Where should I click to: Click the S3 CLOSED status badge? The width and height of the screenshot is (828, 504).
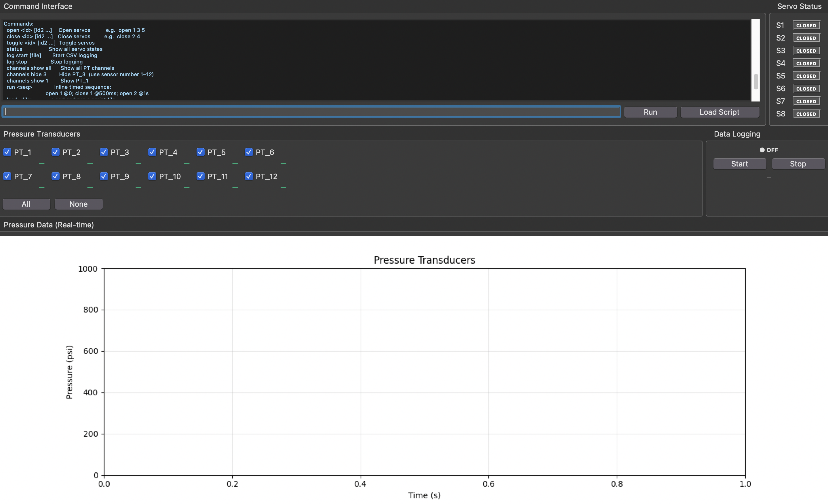pos(806,51)
